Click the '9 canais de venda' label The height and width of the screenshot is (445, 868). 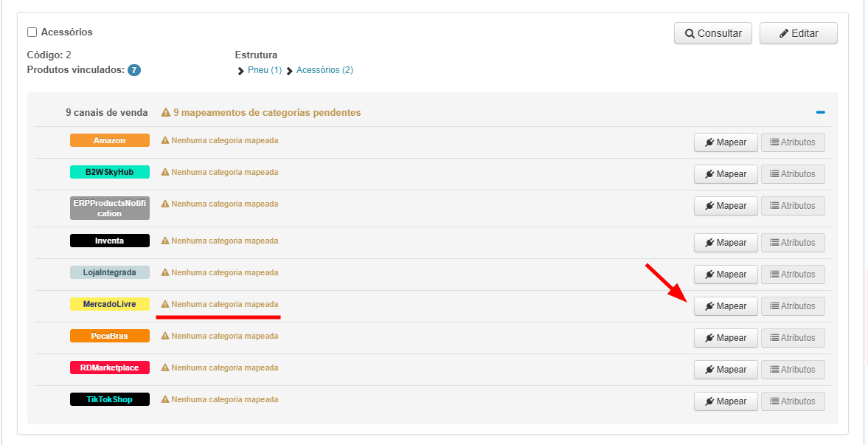(x=107, y=112)
